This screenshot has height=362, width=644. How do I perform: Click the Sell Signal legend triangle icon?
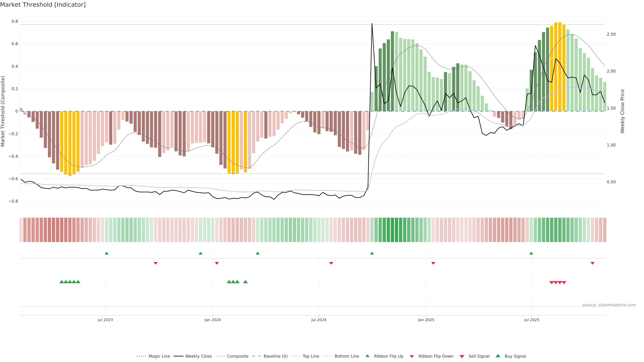462,356
